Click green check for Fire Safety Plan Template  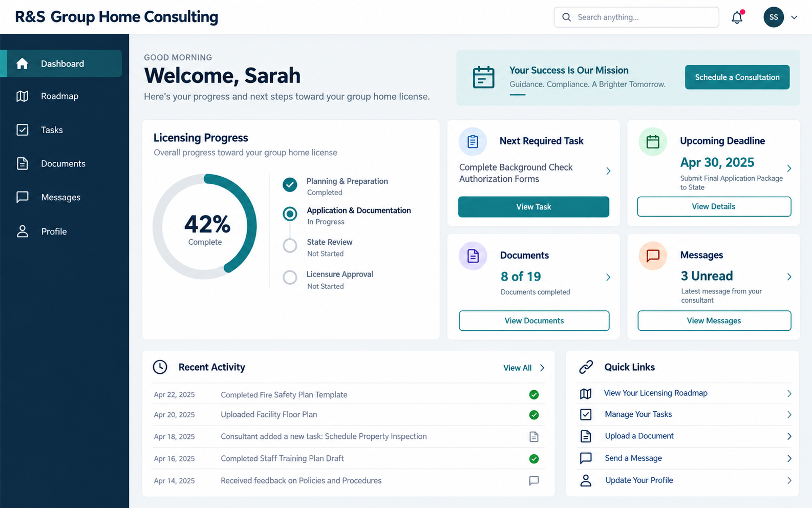tap(534, 395)
